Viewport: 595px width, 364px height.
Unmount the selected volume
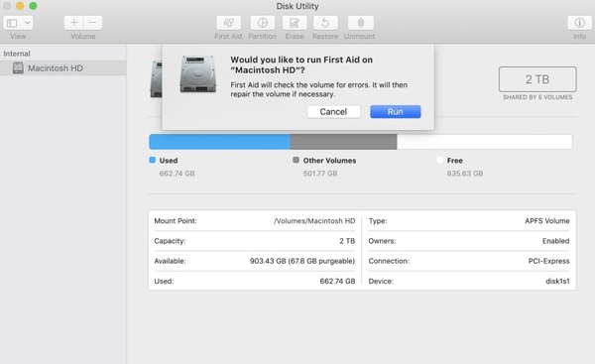(361, 23)
